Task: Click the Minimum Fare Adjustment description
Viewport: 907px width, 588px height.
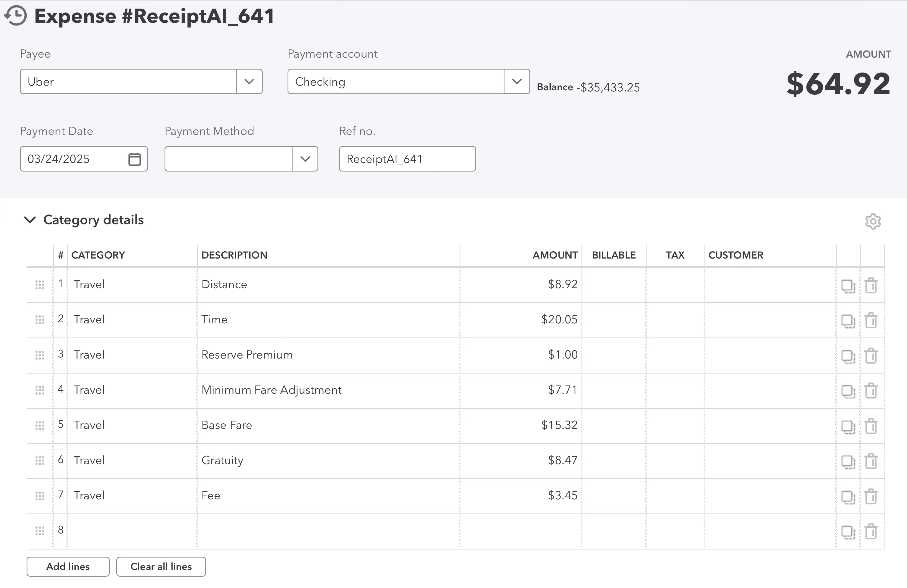Action: [x=329, y=390]
